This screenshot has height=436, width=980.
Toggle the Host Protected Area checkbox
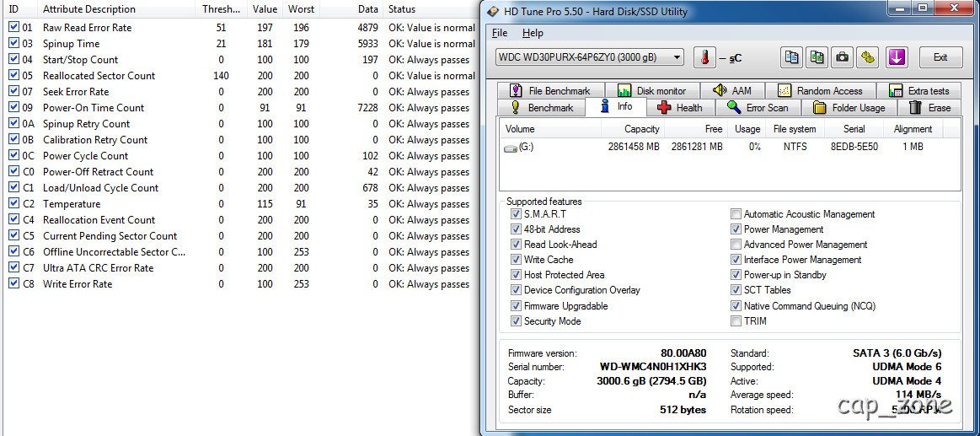[516, 275]
